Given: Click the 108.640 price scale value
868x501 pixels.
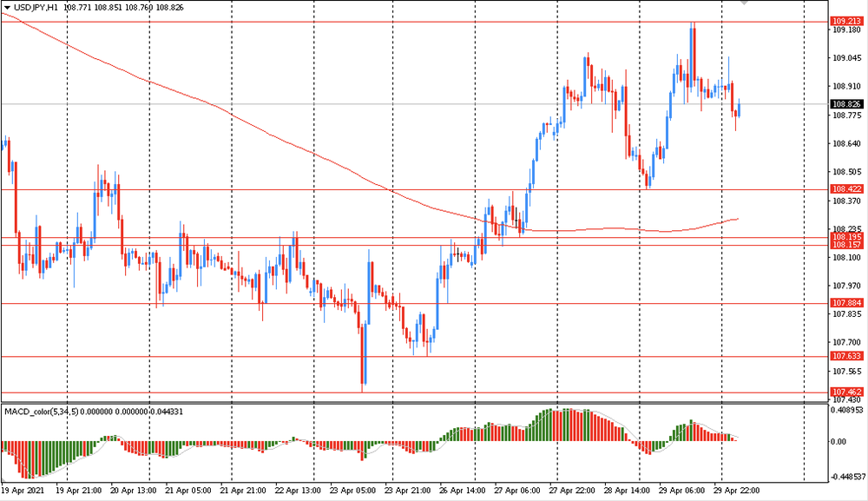Looking at the screenshot, I should [847, 144].
